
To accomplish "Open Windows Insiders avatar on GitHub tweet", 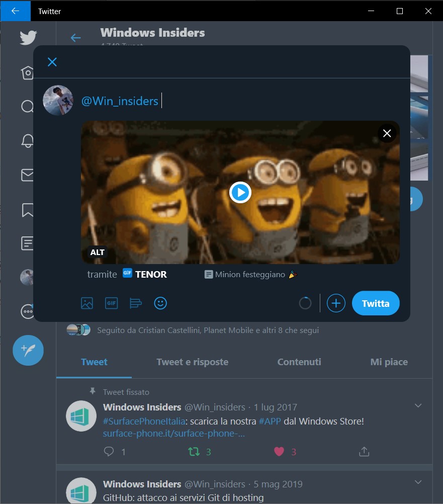I will point(81,490).
